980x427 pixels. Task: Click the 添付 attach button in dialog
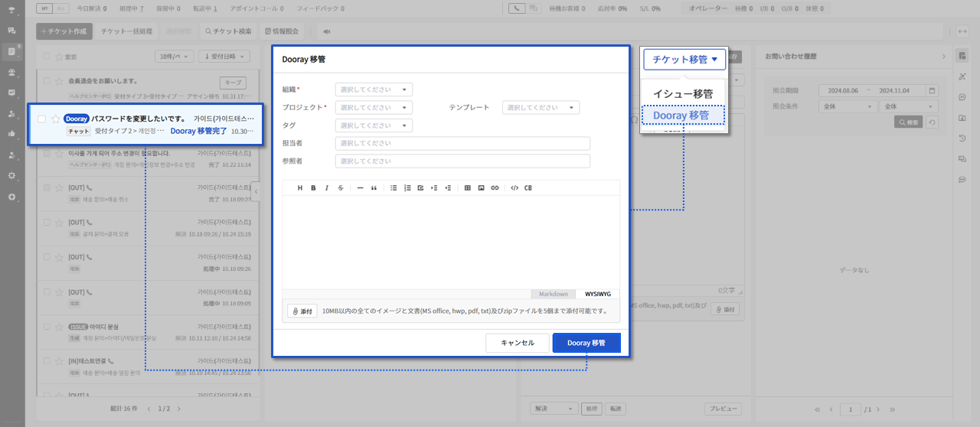click(x=302, y=311)
